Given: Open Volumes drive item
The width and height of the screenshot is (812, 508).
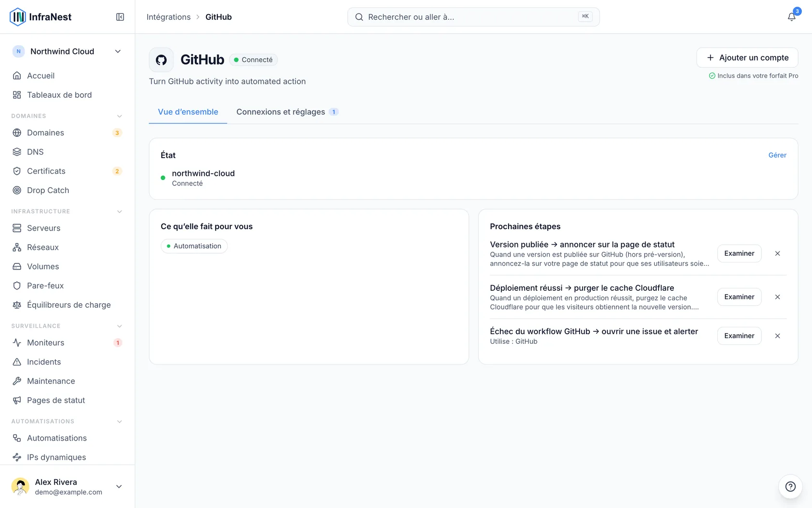Looking at the screenshot, I should [x=67, y=266].
